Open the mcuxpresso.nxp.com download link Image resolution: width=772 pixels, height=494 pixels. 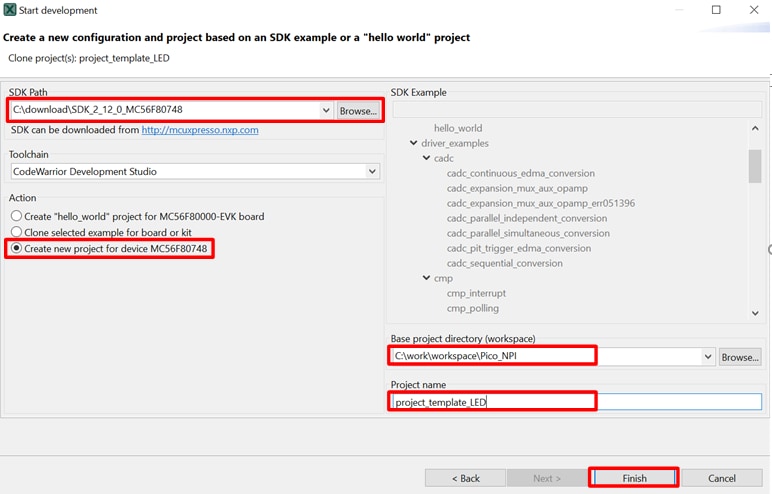point(200,130)
